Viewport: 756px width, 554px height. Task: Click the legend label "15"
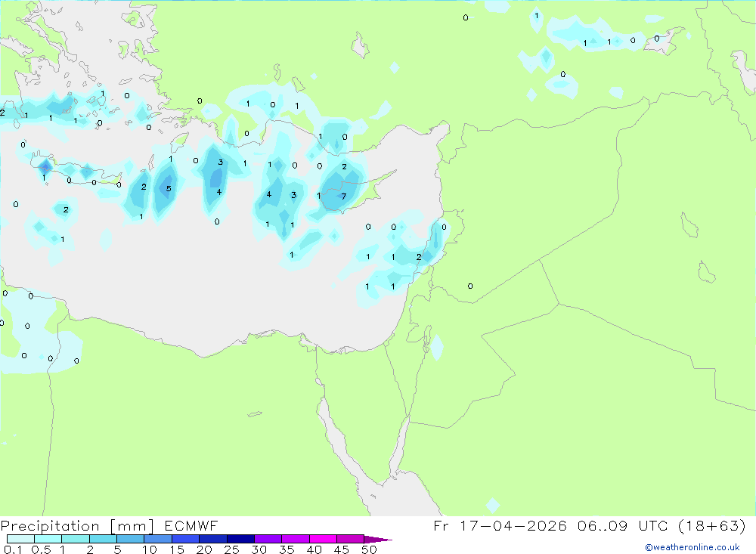tap(177, 549)
